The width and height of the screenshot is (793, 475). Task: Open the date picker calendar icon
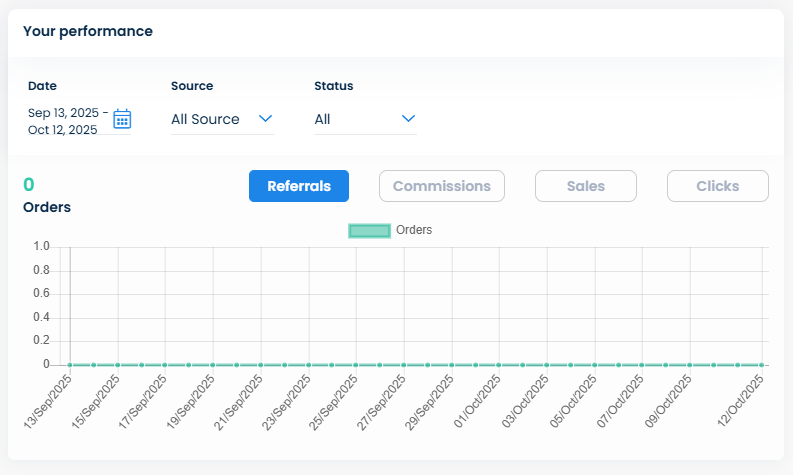point(122,119)
